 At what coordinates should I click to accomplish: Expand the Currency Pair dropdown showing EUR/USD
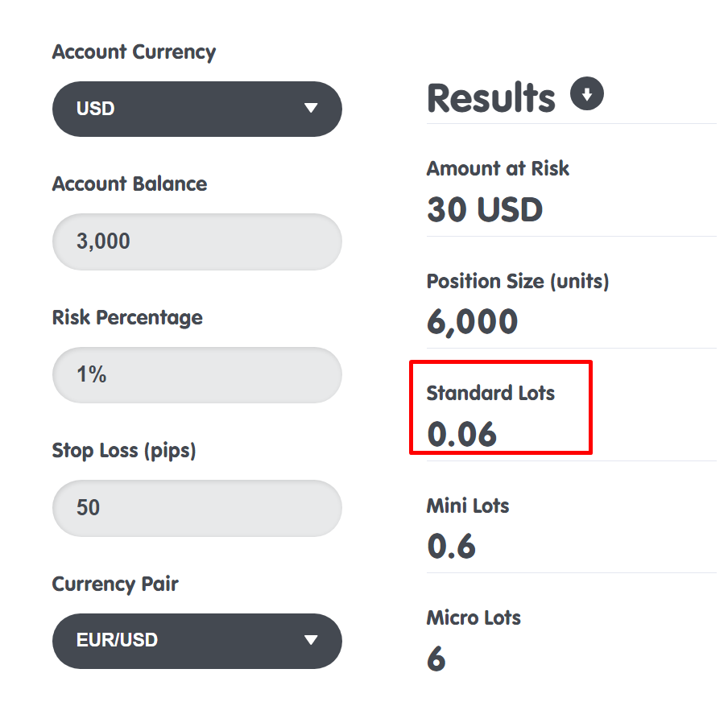[196, 641]
